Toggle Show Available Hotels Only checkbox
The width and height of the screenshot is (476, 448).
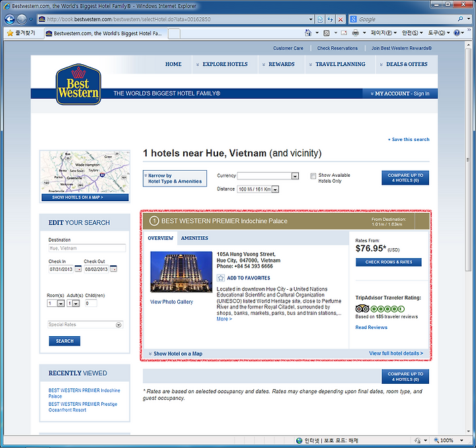coord(313,176)
